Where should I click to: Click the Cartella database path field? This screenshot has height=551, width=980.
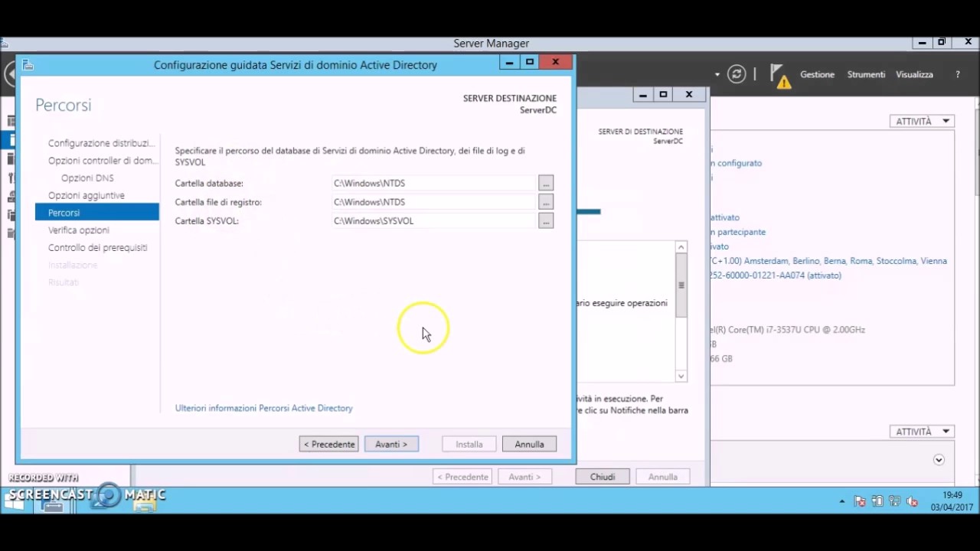point(433,183)
